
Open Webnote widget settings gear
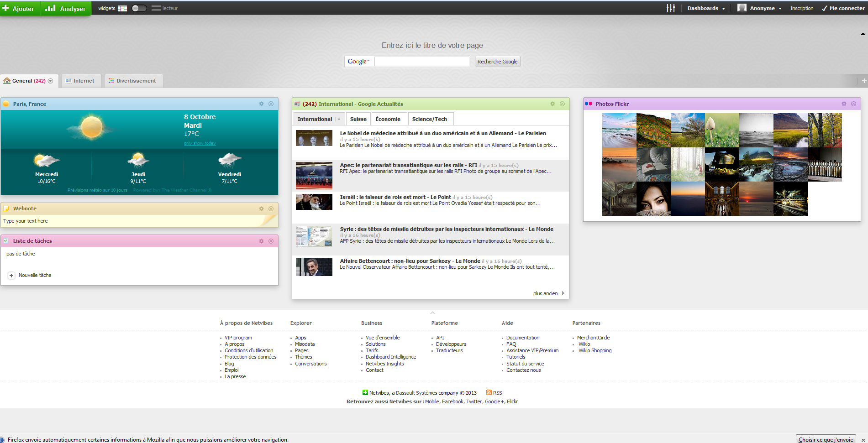261,208
